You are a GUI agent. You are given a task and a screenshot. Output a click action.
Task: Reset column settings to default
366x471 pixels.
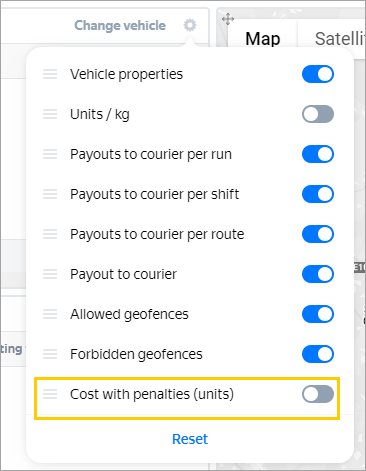pos(190,439)
